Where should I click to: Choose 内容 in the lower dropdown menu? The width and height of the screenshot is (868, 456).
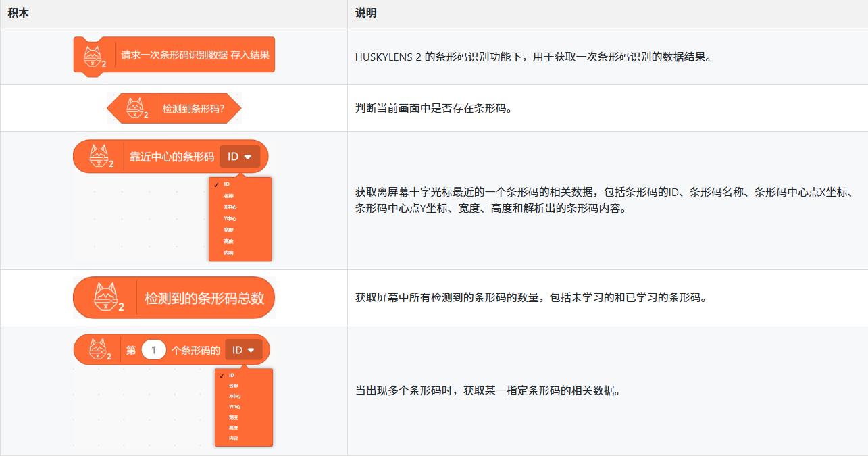pyautogui.click(x=233, y=438)
